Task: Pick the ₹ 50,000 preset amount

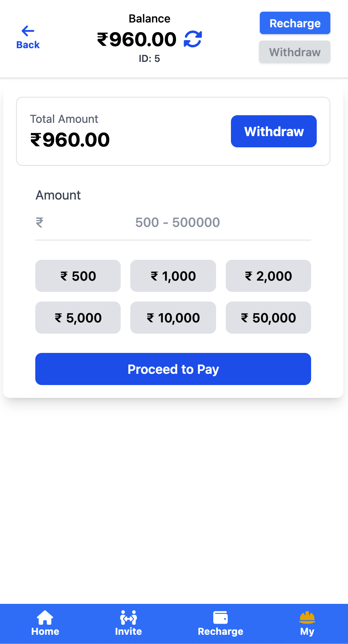Action: [x=268, y=318]
